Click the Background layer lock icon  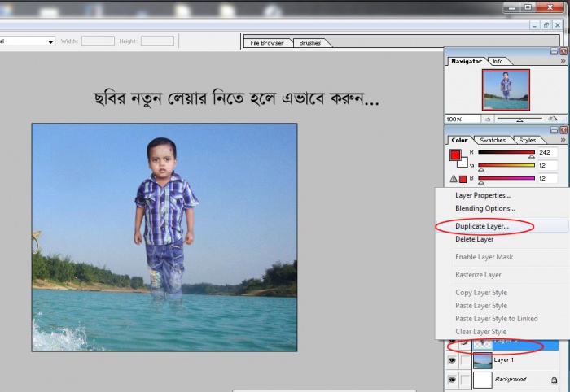pyautogui.click(x=554, y=380)
